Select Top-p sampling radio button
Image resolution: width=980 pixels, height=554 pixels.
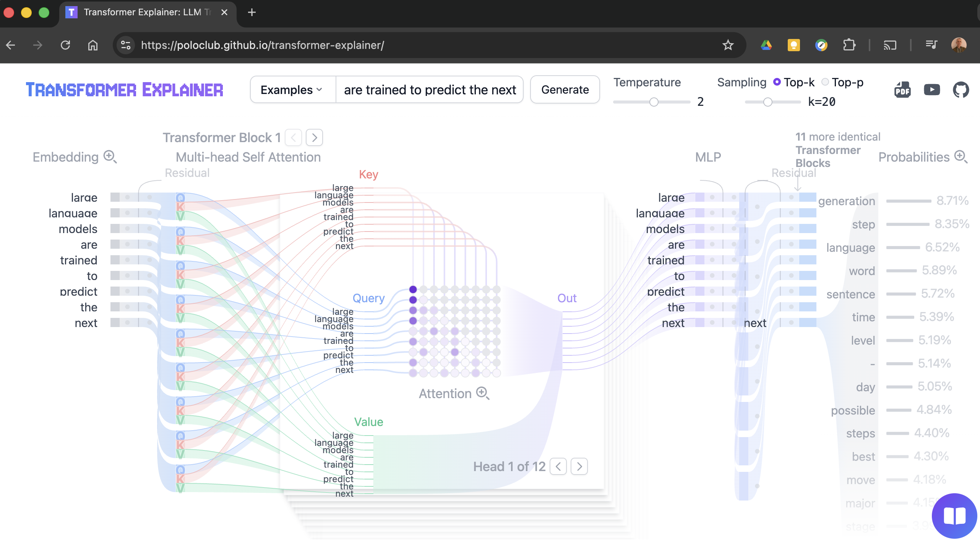[825, 82]
